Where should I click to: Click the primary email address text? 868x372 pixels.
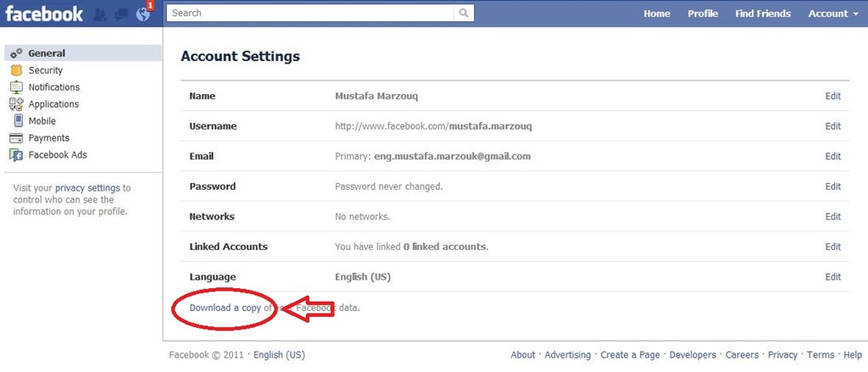[453, 156]
